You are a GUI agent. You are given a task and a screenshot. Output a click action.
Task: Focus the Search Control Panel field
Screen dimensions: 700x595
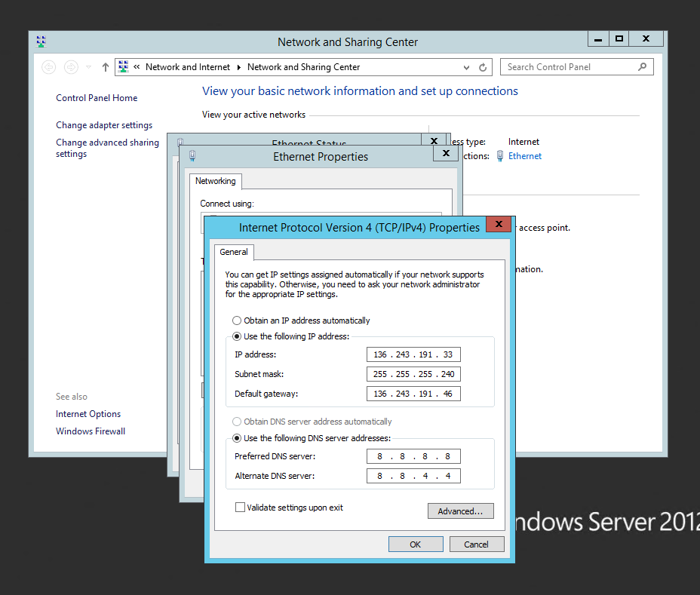click(576, 67)
